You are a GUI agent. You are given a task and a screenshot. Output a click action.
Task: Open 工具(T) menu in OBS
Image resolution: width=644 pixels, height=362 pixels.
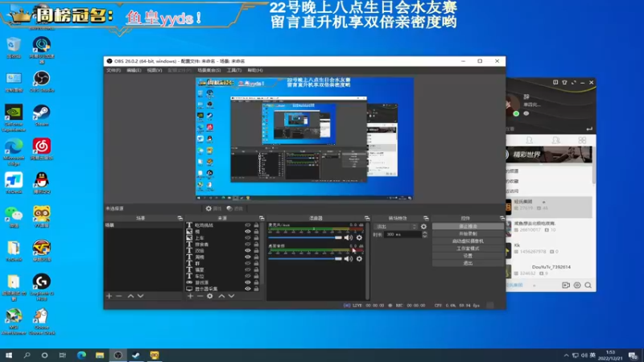(x=234, y=71)
